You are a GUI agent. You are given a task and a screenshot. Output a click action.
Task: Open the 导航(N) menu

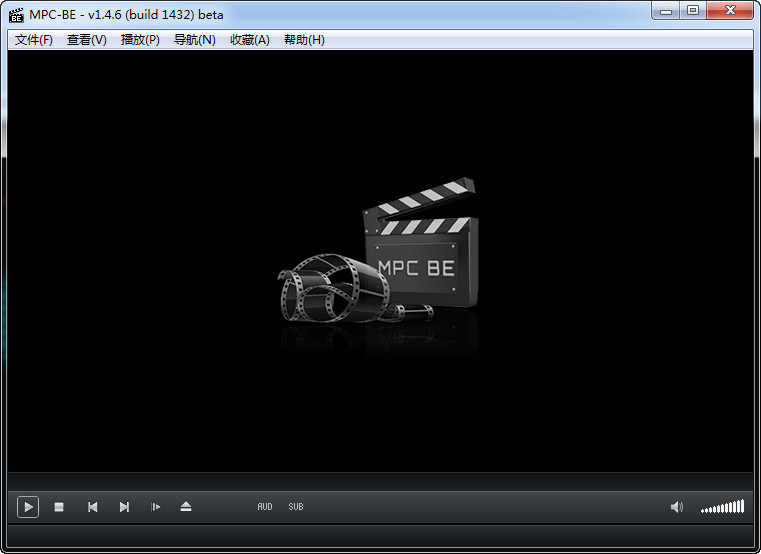(194, 40)
